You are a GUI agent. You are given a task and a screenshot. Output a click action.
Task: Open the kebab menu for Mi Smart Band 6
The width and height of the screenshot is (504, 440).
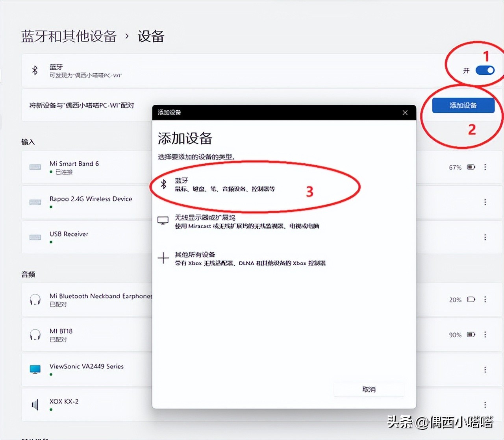485,167
